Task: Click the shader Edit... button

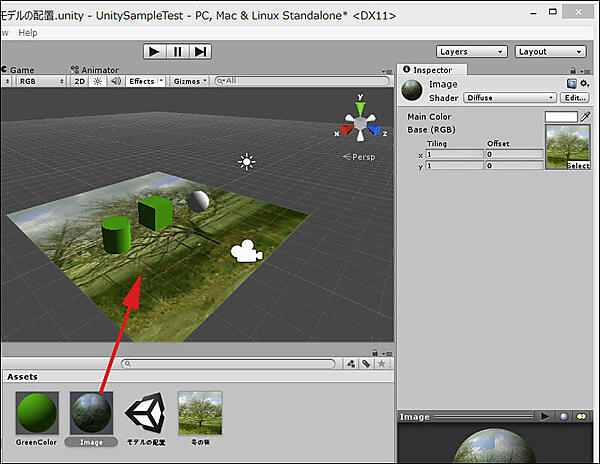Action: coord(575,98)
